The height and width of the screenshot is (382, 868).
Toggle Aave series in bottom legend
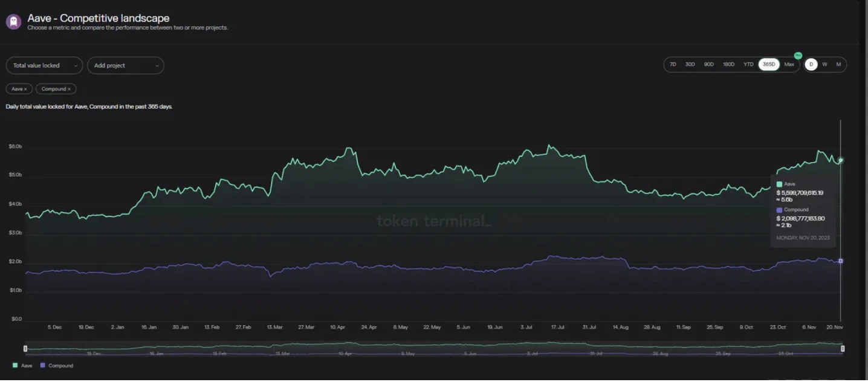coord(22,366)
